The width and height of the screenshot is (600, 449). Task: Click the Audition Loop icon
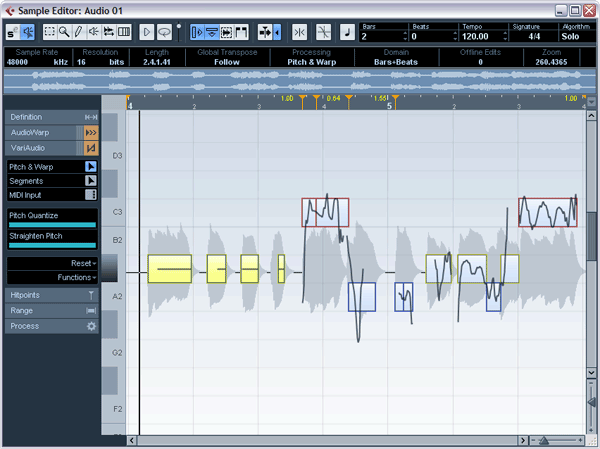click(163, 32)
